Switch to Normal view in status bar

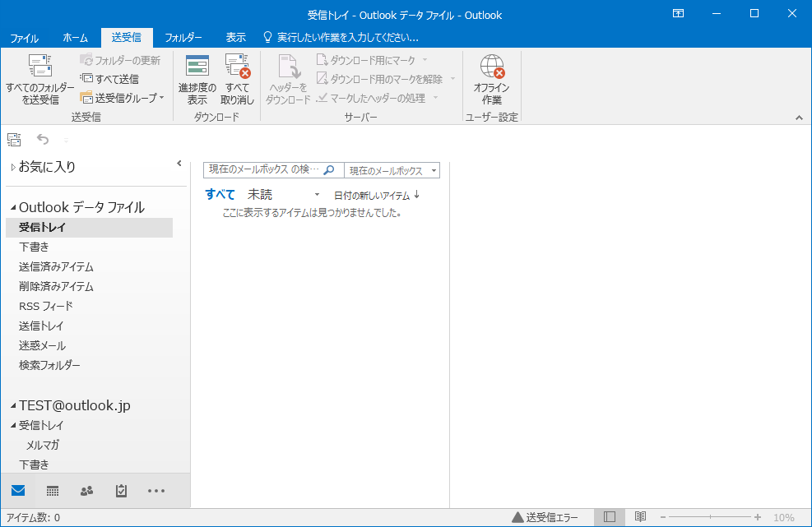(609, 517)
